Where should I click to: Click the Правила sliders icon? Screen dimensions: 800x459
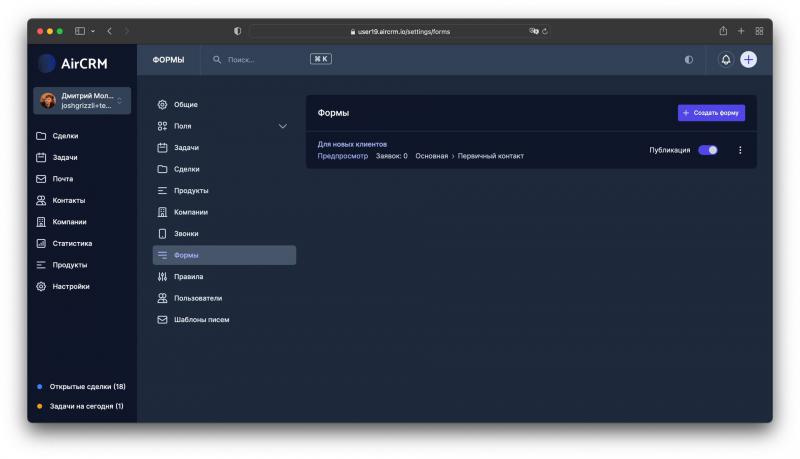162,277
